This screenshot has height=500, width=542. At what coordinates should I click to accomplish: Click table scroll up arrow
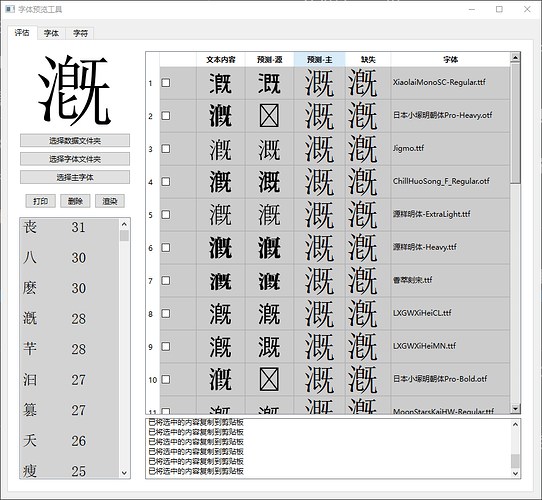515,57
